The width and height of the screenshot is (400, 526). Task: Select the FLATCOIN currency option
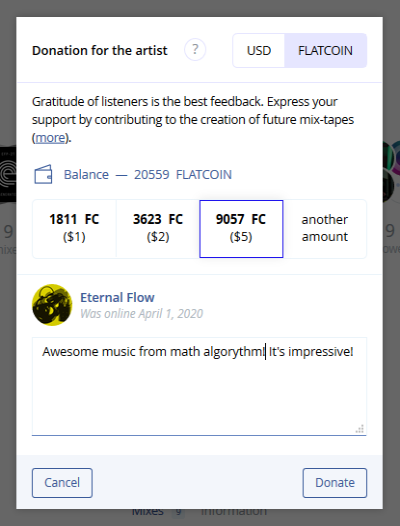point(326,51)
